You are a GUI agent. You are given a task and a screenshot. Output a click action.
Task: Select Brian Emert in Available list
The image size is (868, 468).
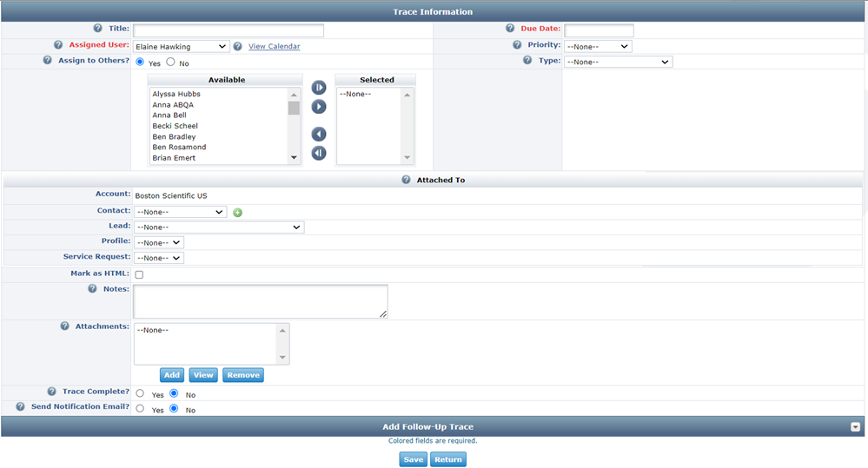[x=174, y=158]
